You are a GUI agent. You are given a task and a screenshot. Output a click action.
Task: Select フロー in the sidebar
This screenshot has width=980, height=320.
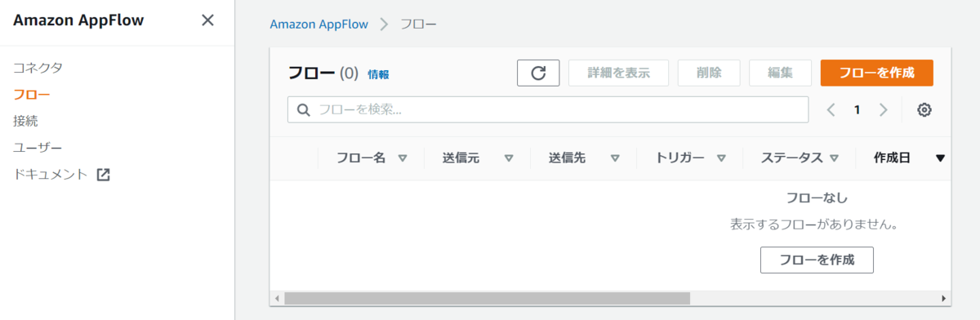click(32, 94)
